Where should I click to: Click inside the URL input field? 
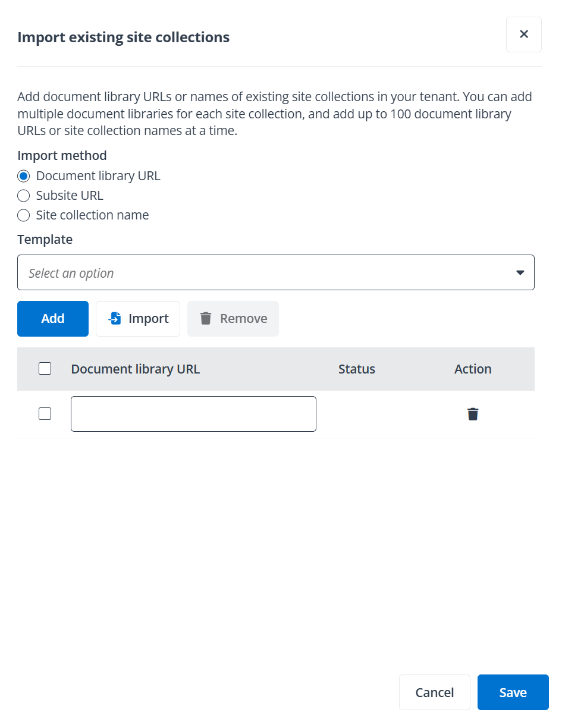[x=193, y=413]
